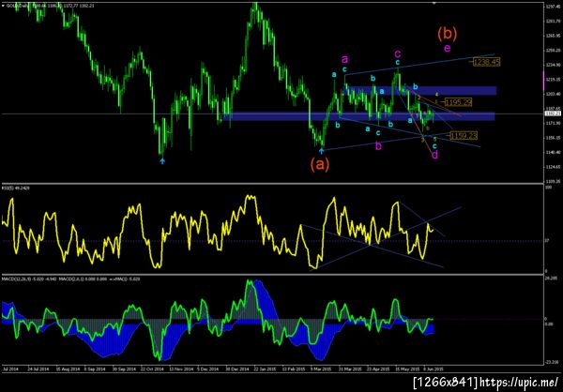Click the 22 Oct 2014 date on the time axis
Viewport: 563px width, 392px height.
[x=150, y=369]
